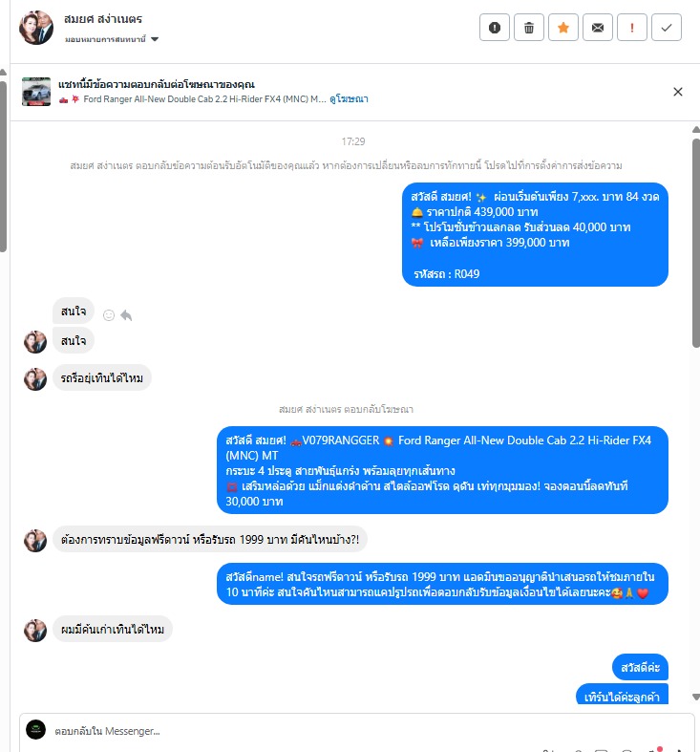Delete conversation using trash icon
This screenshot has width=700, height=752.
(x=529, y=28)
